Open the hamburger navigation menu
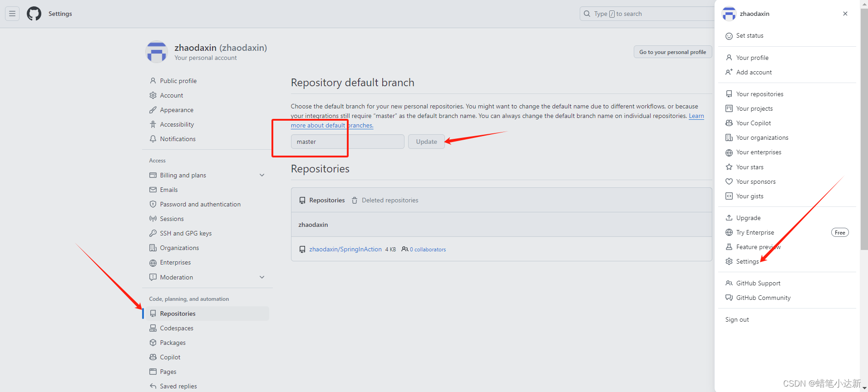Viewport: 868px width, 392px height. point(12,14)
